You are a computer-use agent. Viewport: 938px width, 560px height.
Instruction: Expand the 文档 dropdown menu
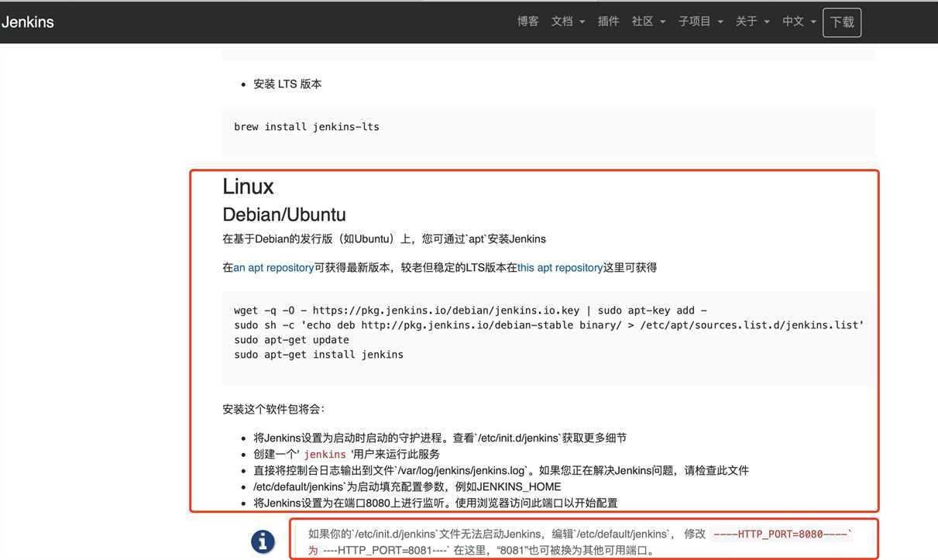[x=568, y=22]
